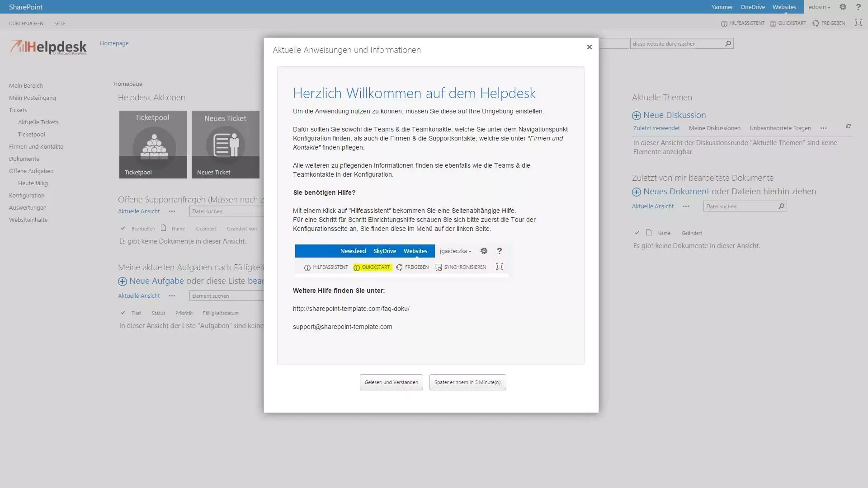
Task: Expand the edosin user menu
Action: (x=819, y=7)
